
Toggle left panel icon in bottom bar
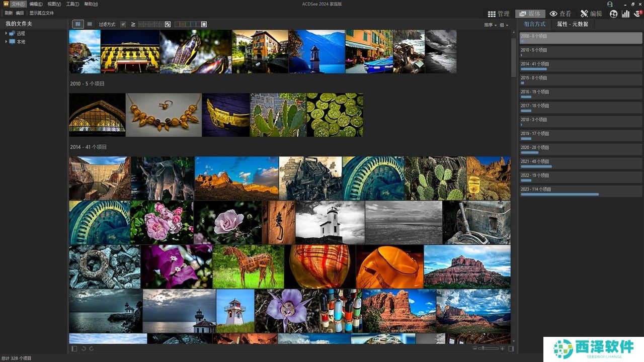point(74,348)
